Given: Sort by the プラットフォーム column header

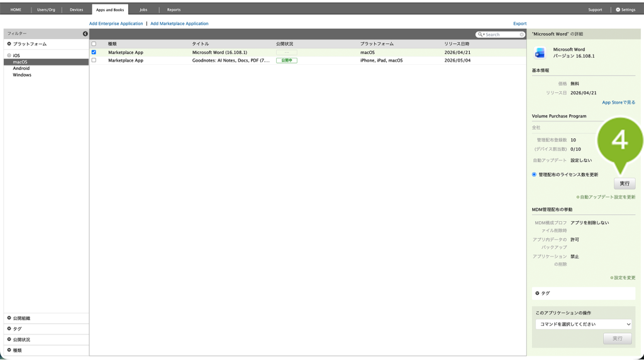Looking at the screenshot, I should [377, 44].
